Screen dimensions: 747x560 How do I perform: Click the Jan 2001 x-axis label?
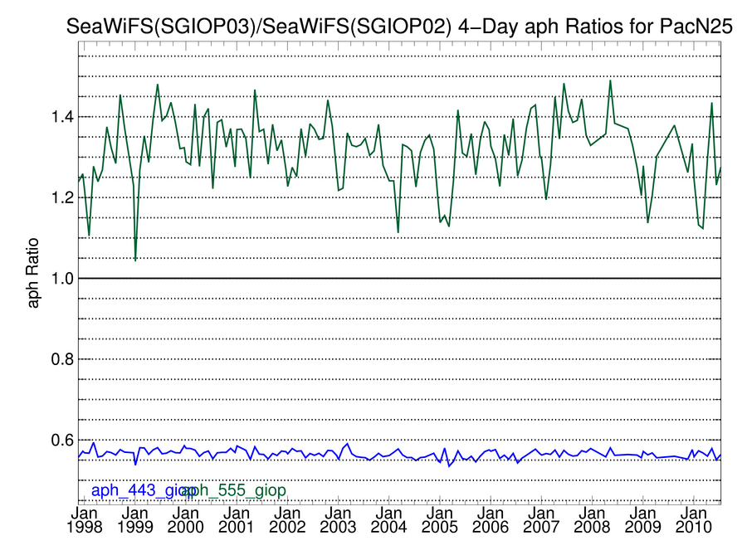[237, 520]
